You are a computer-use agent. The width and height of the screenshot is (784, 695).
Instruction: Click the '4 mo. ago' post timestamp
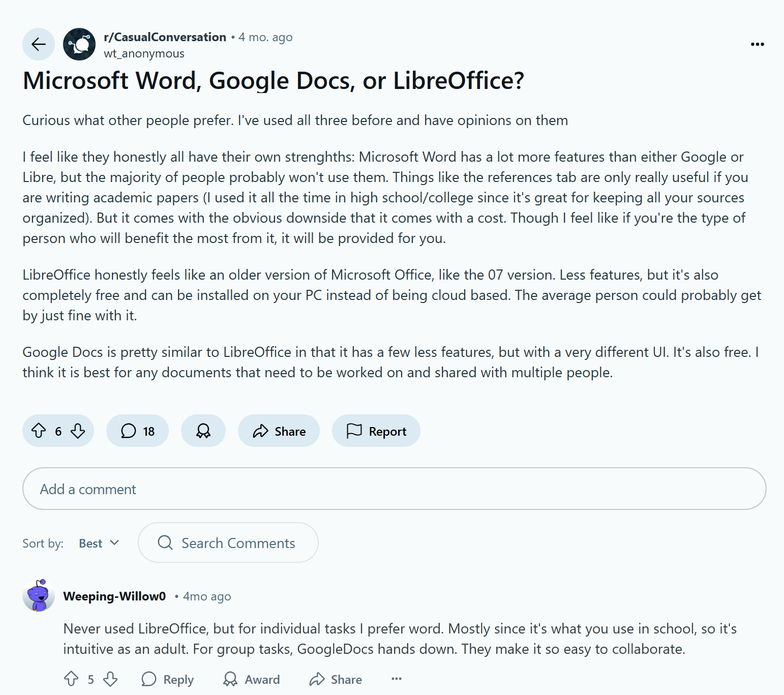[x=265, y=37]
